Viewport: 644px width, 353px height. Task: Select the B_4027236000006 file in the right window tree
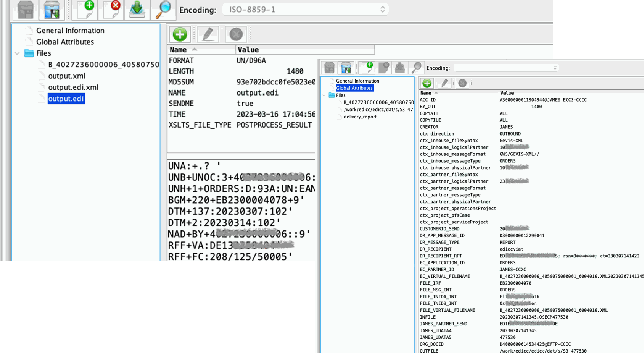(x=378, y=102)
